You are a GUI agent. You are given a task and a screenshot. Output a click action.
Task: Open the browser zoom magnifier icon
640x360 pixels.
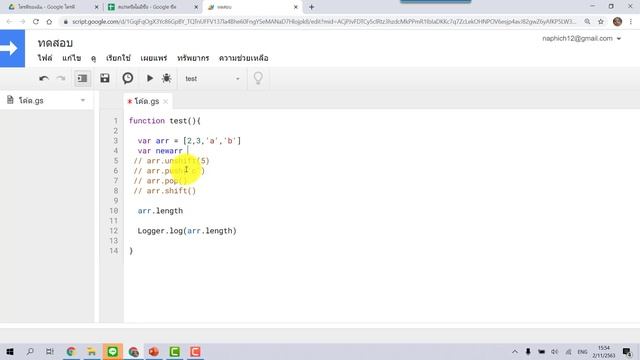[x=587, y=22]
